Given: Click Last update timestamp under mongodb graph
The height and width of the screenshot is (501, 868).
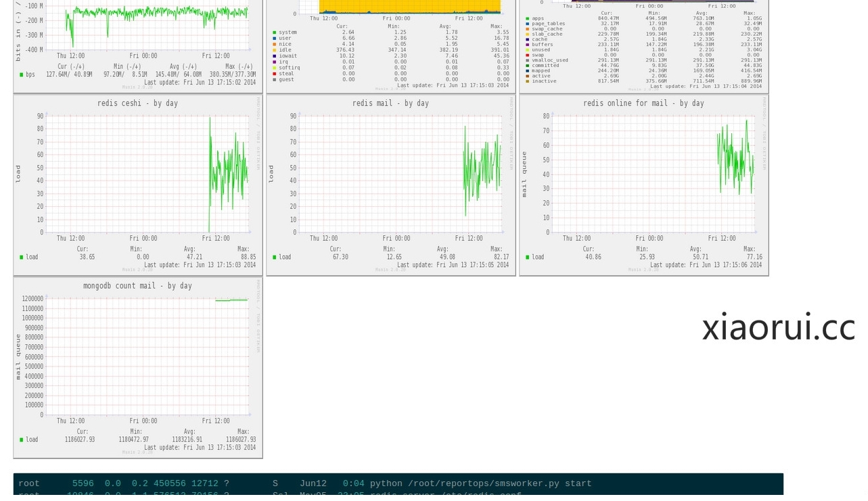Looking at the screenshot, I should (x=200, y=448).
